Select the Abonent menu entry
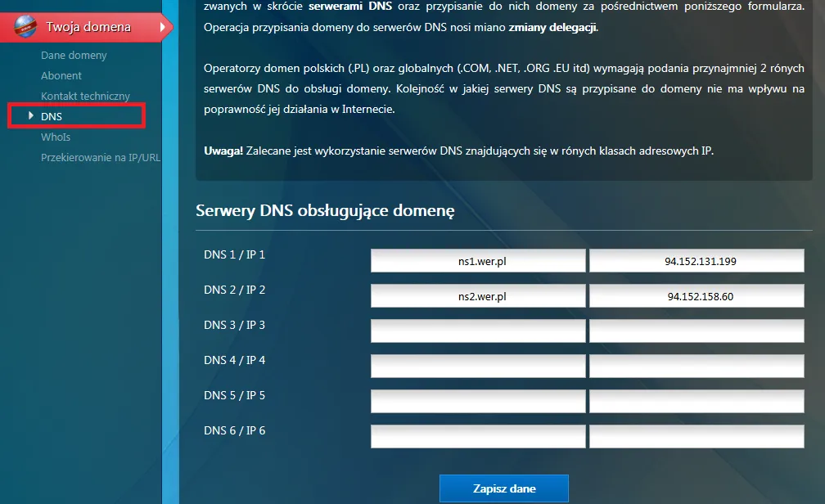 point(58,75)
